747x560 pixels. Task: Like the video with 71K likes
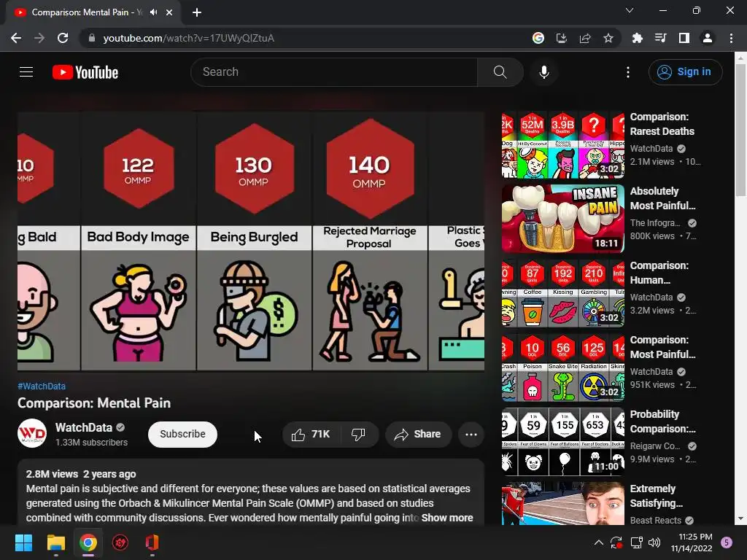(x=311, y=435)
